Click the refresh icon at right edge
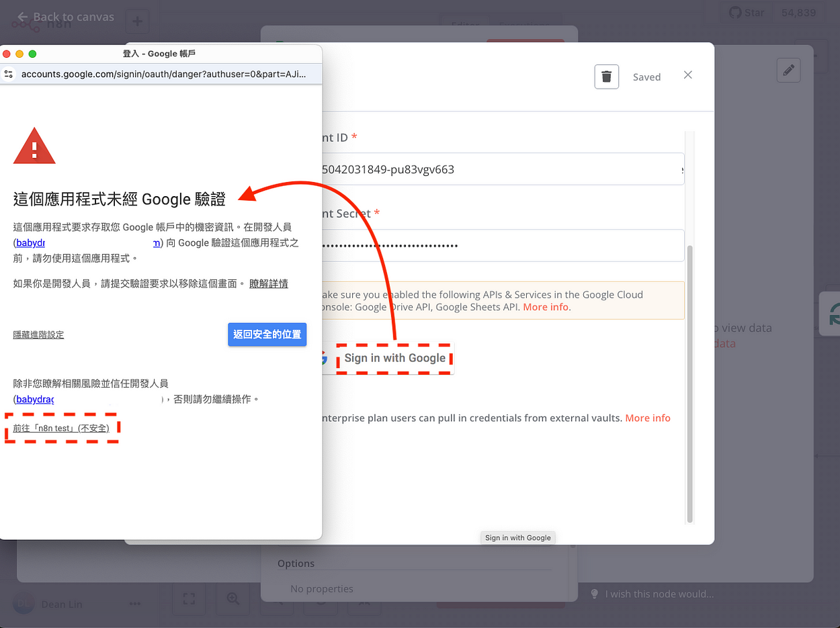The height and width of the screenshot is (628, 840). [833, 314]
